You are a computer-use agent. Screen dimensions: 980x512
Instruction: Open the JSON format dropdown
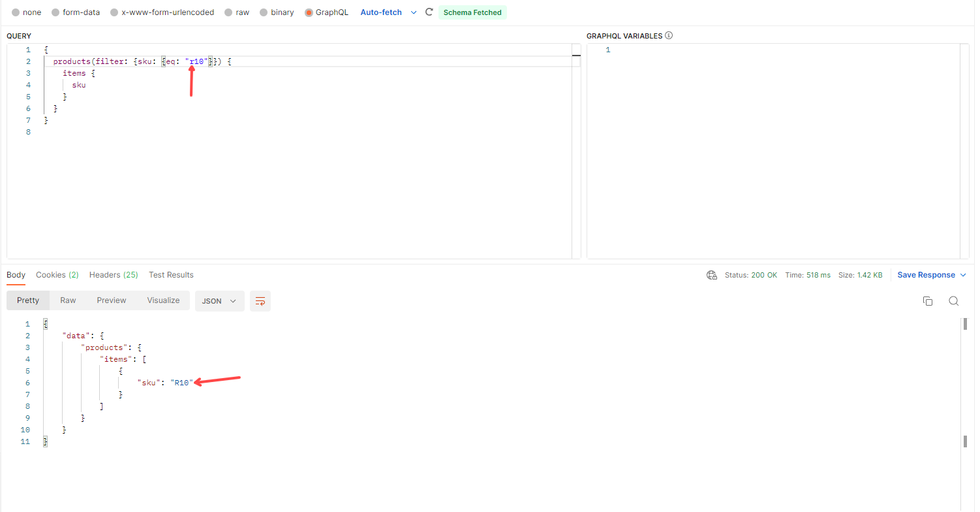click(x=220, y=301)
